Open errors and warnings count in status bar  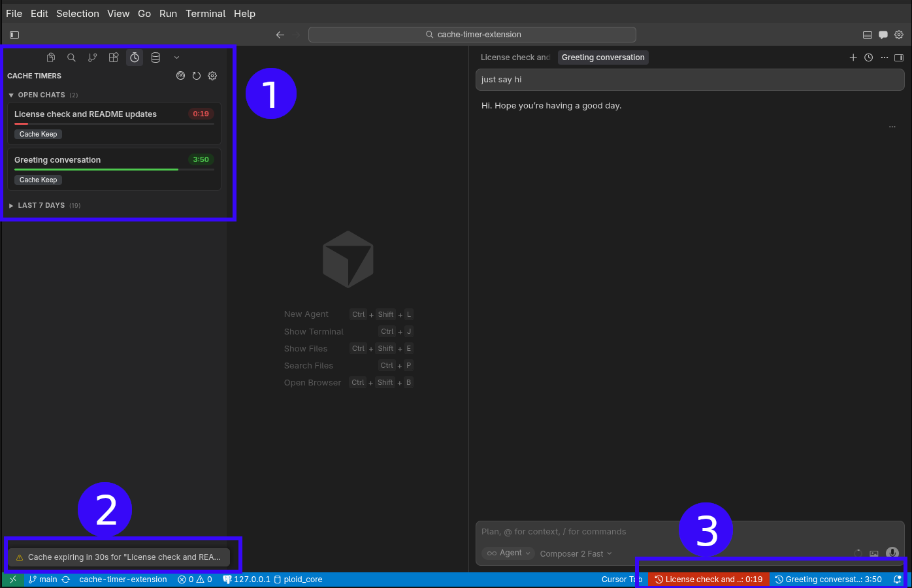pyautogui.click(x=195, y=580)
